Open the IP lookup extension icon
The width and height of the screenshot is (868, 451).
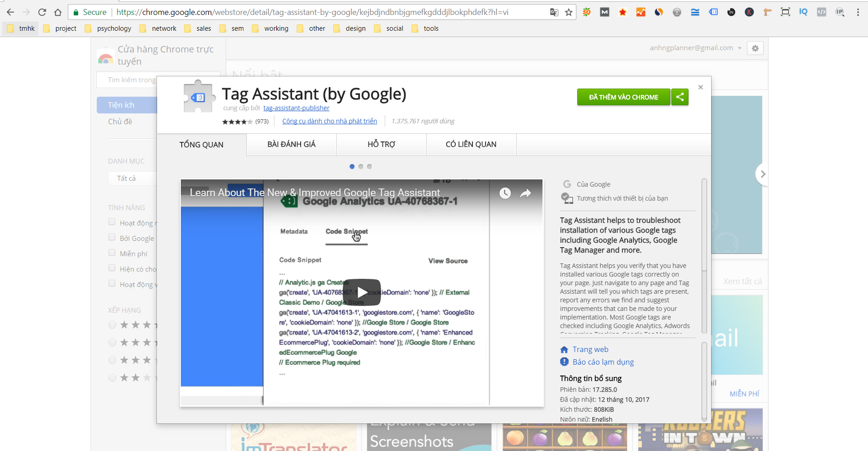840,12
